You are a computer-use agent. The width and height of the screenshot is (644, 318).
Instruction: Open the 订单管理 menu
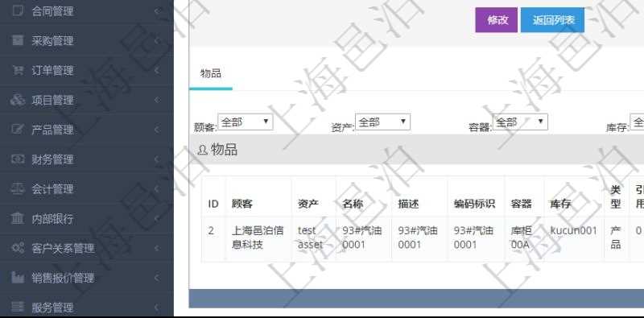coord(87,70)
